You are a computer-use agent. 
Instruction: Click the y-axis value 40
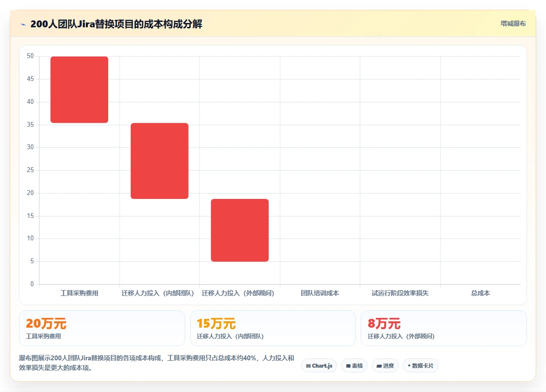click(x=30, y=101)
